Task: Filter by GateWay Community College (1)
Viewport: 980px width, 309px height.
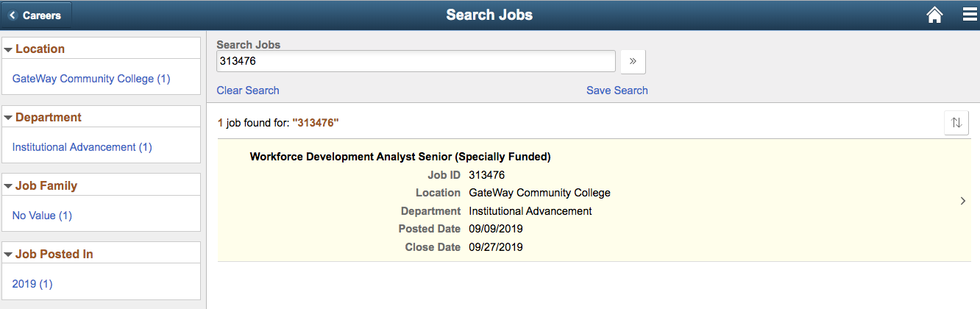Action: [91, 79]
